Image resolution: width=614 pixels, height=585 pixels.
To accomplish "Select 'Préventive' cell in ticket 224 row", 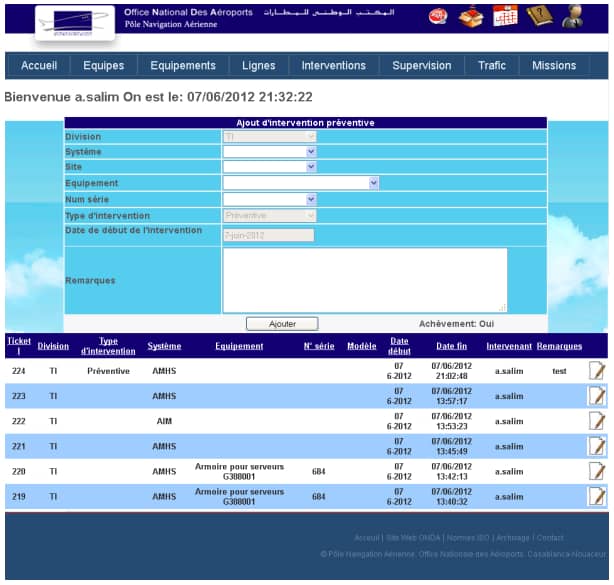I will click(x=108, y=371).
